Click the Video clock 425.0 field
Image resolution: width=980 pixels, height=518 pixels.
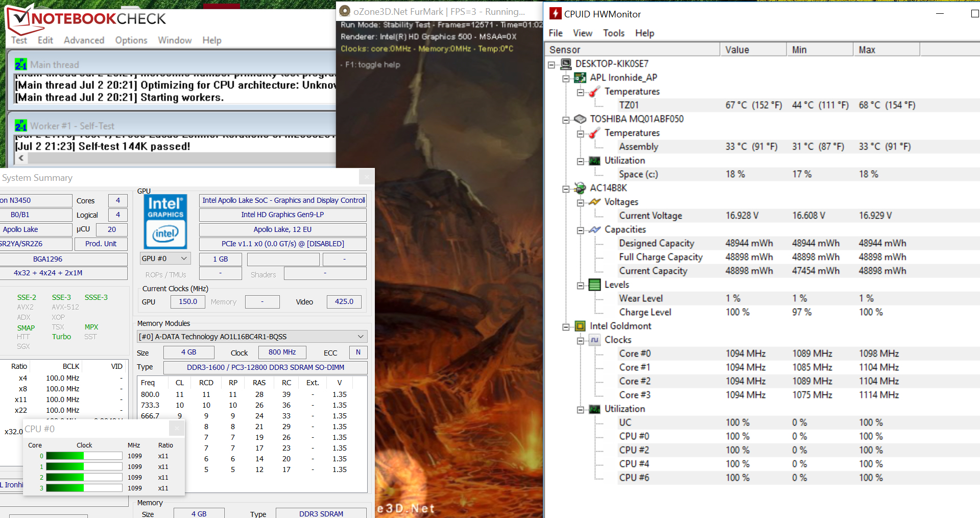pos(344,301)
